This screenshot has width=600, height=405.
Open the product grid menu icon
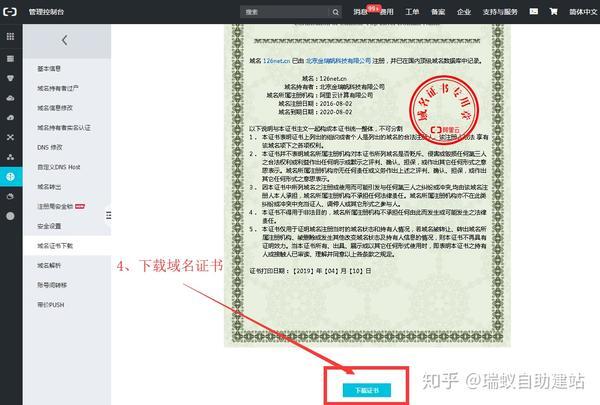coord(10,36)
